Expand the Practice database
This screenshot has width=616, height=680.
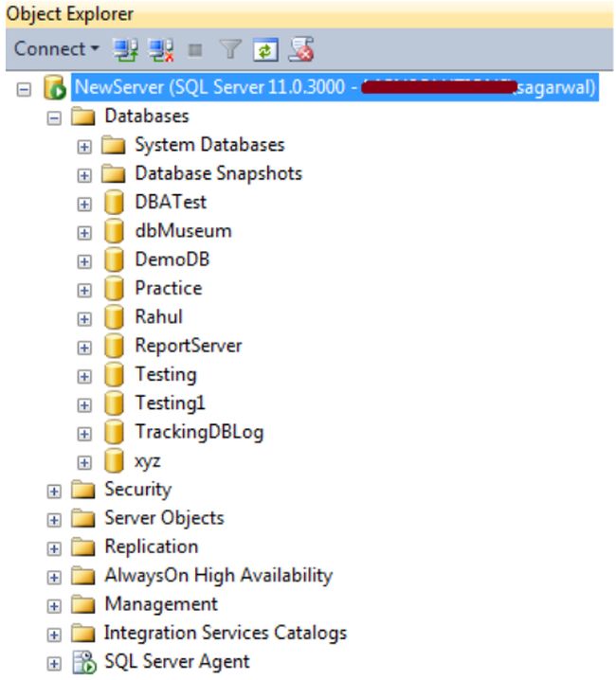(x=84, y=290)
